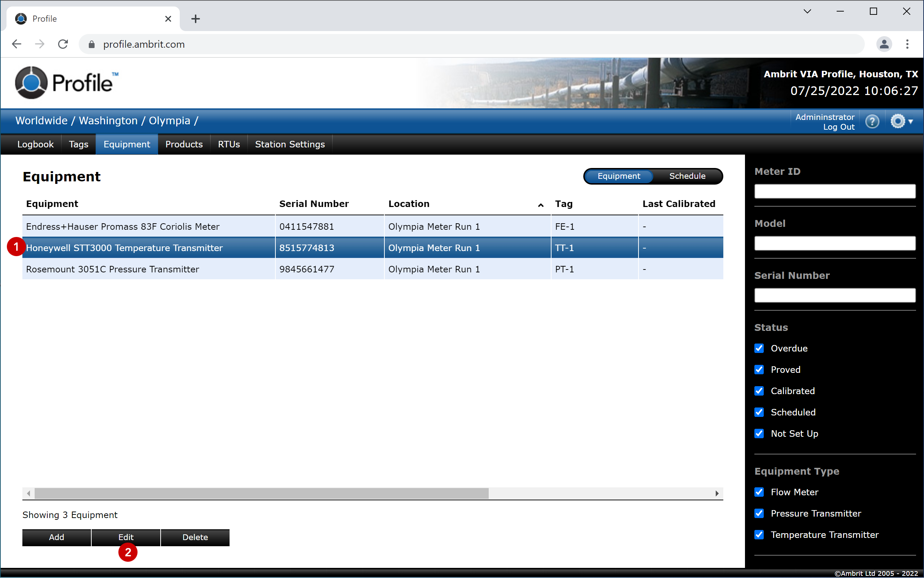Uncheck the Calibrated status checkbox
Image resolution: width=924 pixels, height=578 pixels.
(x=759, y=391)
